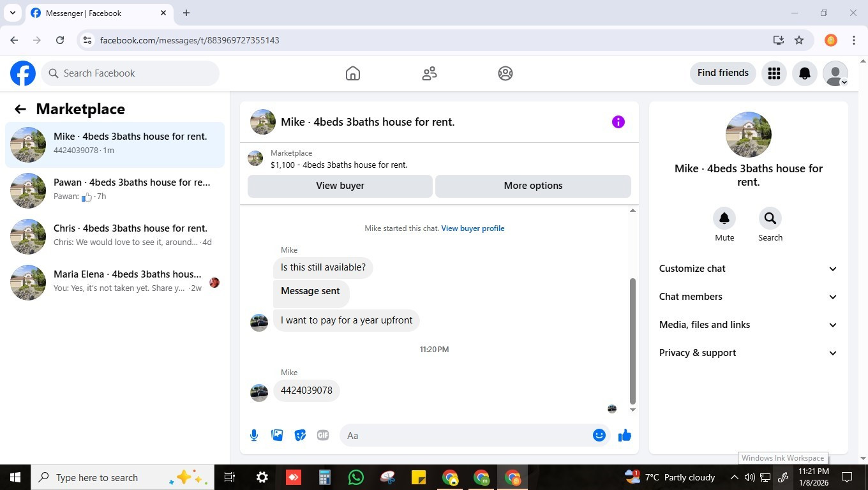This screenshot has height=490, width=868.
Task: Click the '$1,100 - 4beds 3baths house for rent.' listing text
Action: pos(339,165)
